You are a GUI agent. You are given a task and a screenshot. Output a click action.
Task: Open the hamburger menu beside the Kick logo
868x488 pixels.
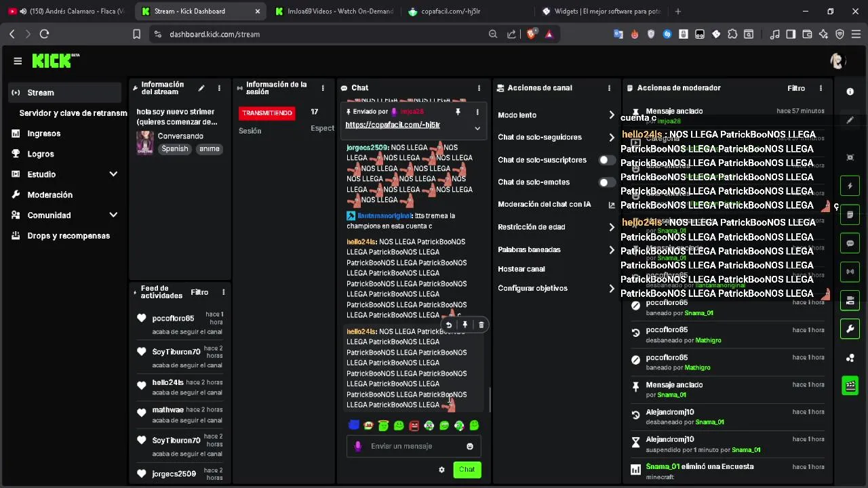(x=18, y=61)
